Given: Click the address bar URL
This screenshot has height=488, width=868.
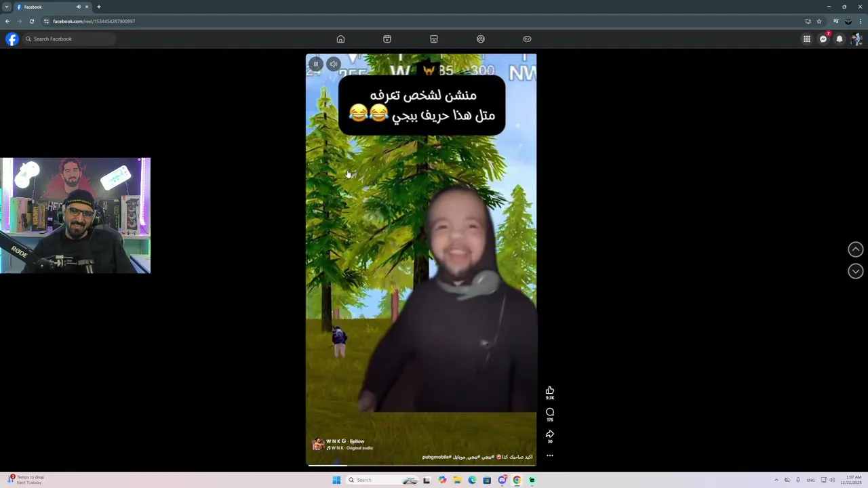Looking at the screenshot, I should (94, 21).
